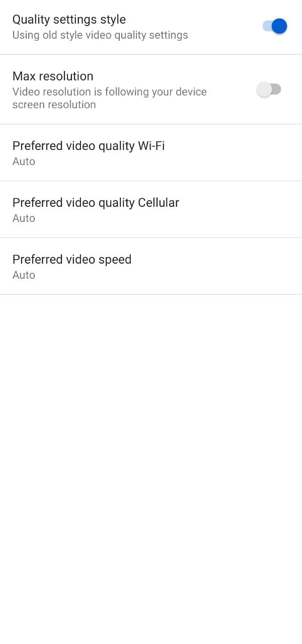Select Auto value under Cellular quality
This screenshot has width=302, height=644.
tap(24, 218)
